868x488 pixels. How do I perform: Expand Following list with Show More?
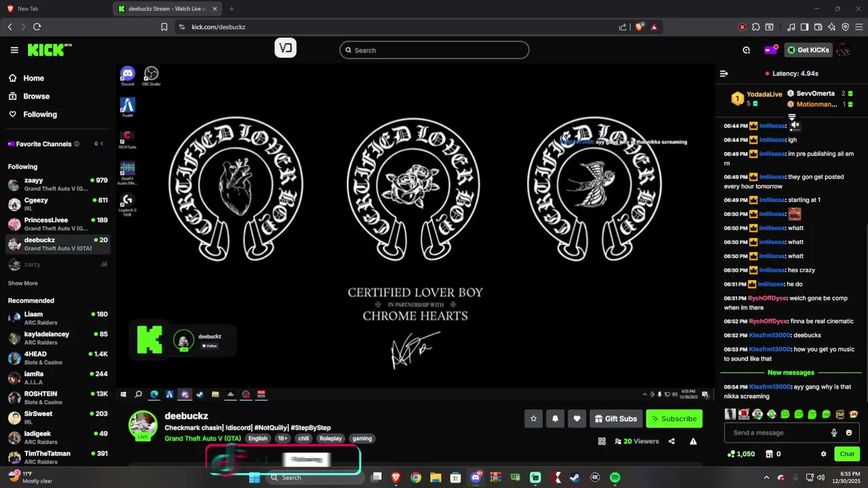(23, 283)
